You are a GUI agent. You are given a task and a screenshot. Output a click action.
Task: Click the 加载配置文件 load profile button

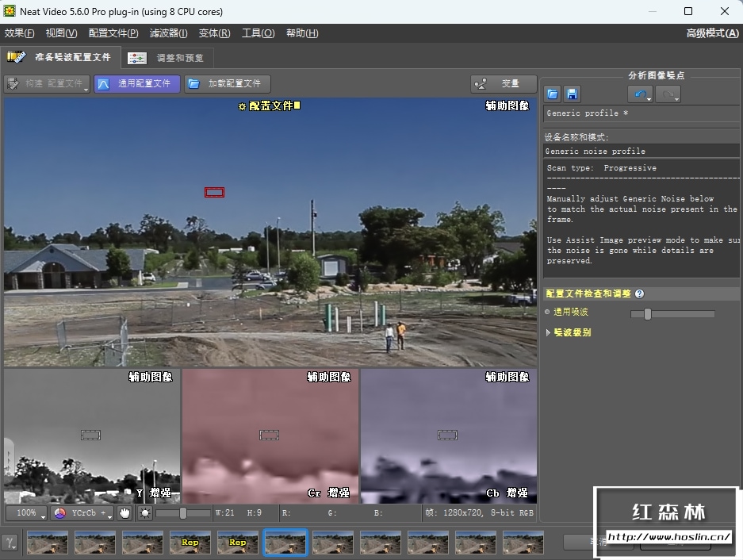point(227,83)
